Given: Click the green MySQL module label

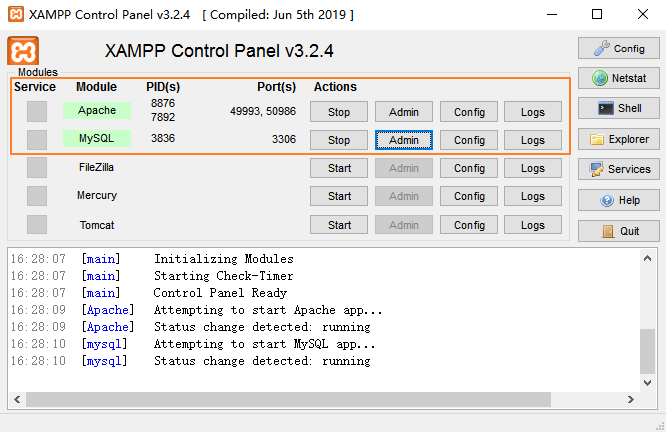Looking at the screenshot, I should tap(97, 138).
